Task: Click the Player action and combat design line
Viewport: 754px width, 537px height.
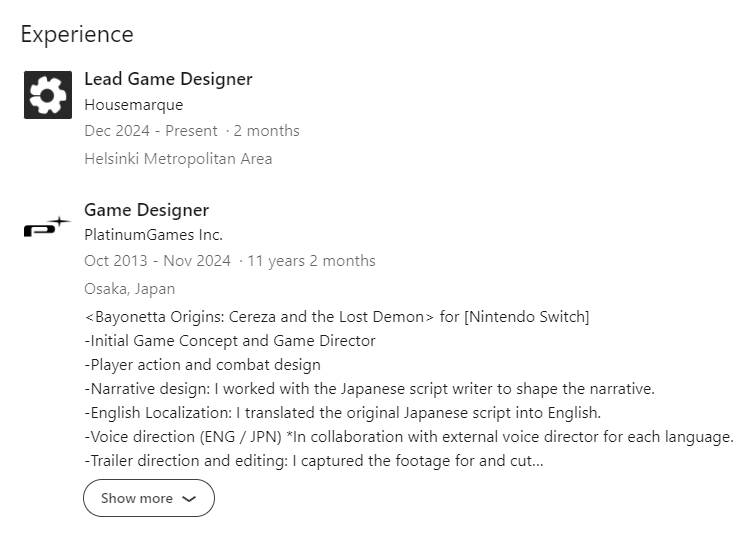Action: click(x=202, y=365)
